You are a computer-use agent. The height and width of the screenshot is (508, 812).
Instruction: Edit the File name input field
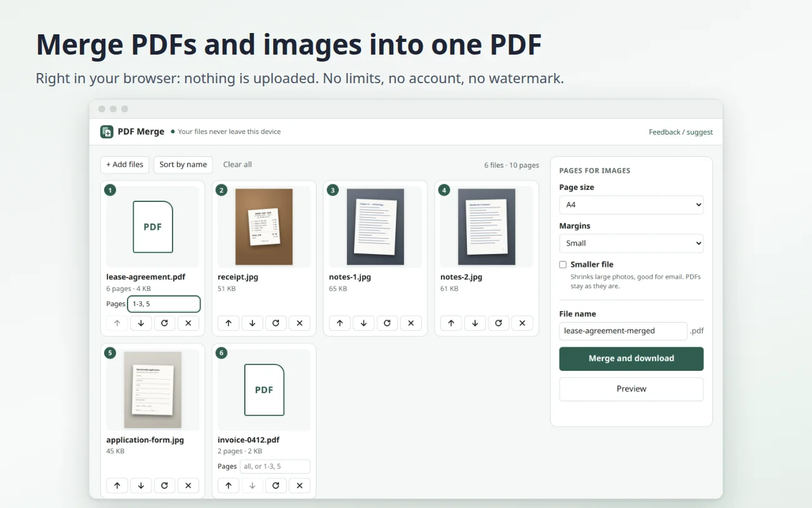coord(623,331)
